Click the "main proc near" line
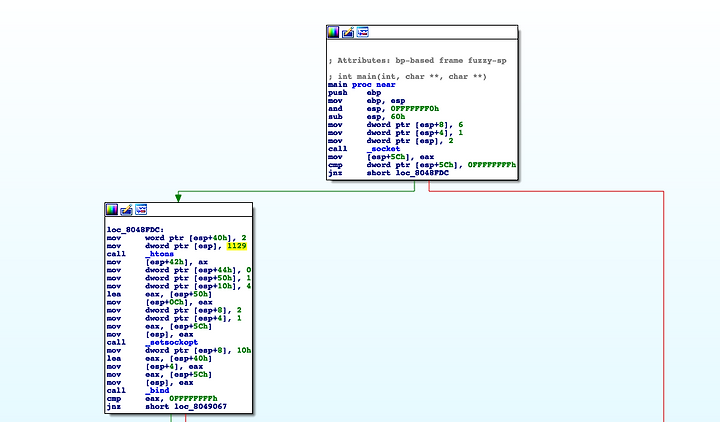The width and height of the screenshot is (720, 422). tap(362, 84)
